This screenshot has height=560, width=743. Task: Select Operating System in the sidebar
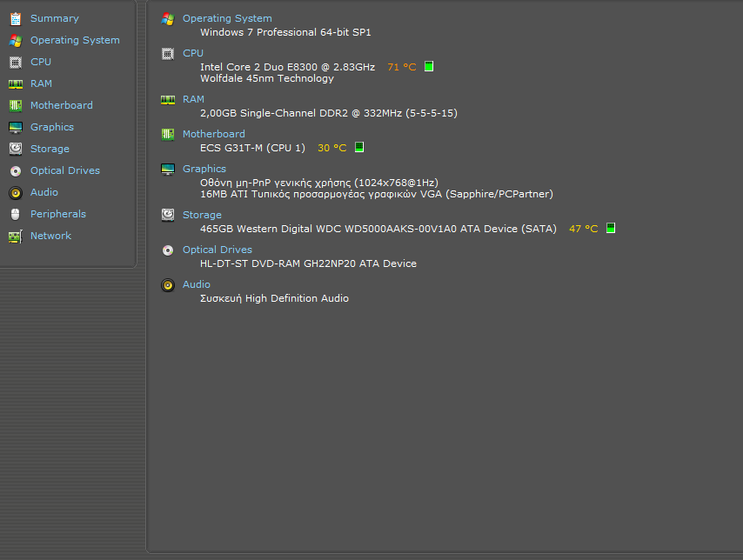[x=75, y=40]
